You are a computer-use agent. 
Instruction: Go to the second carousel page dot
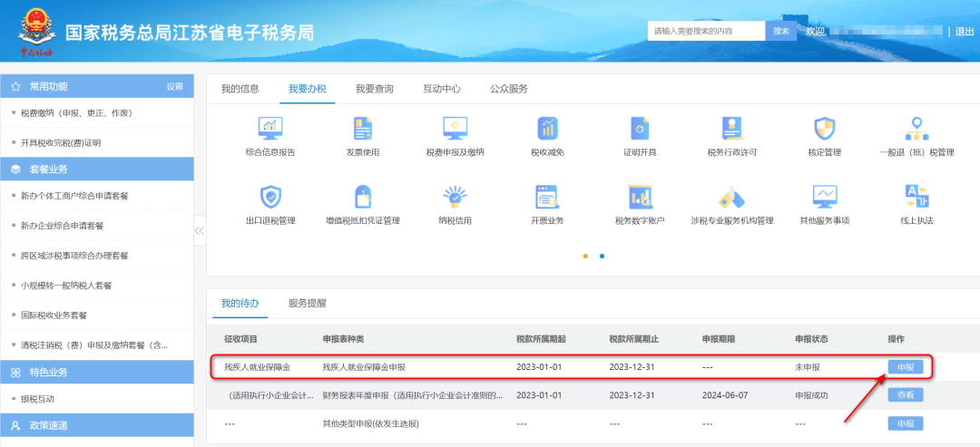[602, 256]
